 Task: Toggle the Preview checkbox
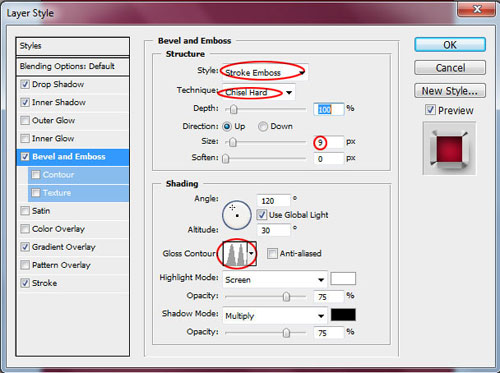(x=430, y=110)
